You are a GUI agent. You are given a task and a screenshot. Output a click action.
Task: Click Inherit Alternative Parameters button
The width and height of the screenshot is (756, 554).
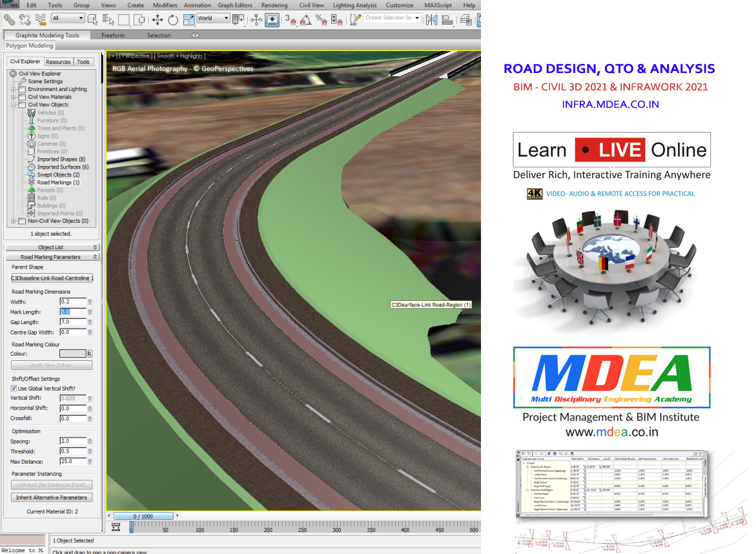point(52,498)
